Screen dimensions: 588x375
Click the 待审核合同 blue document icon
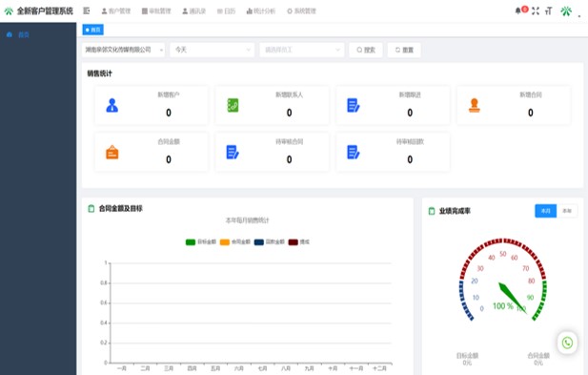pos(233,153)
